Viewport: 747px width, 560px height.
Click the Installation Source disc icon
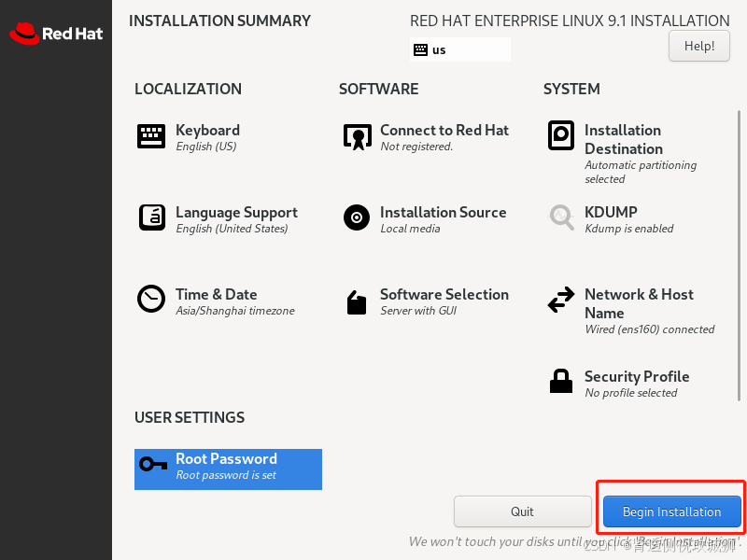click(x=357, y=217)
